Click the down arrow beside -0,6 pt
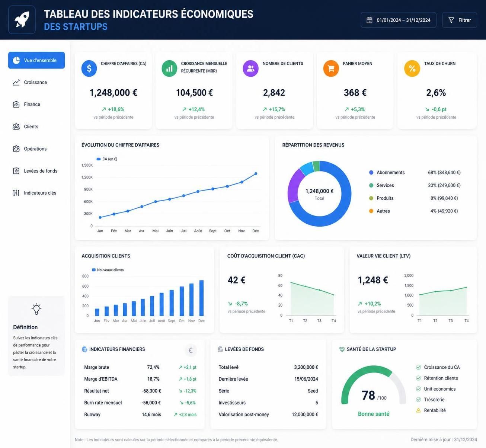Image resolution: width=486 pixels, height=448 pixels. (427, 109)
